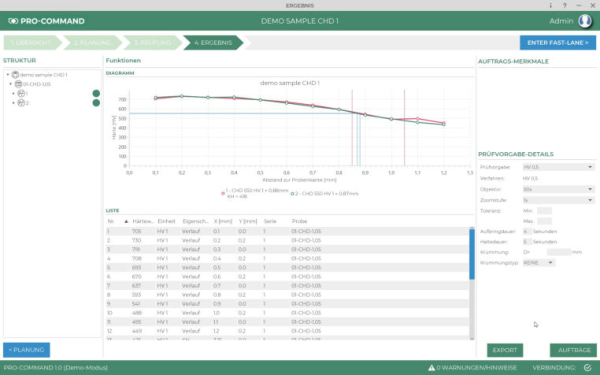Click the info icon in title bar
600x375 pixels.
551,5
